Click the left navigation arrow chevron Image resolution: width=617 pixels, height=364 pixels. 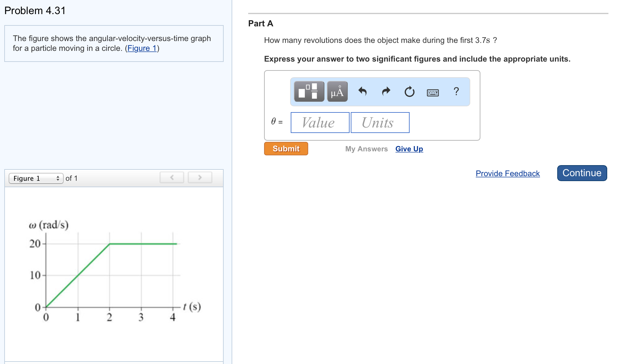pos(172,177)
